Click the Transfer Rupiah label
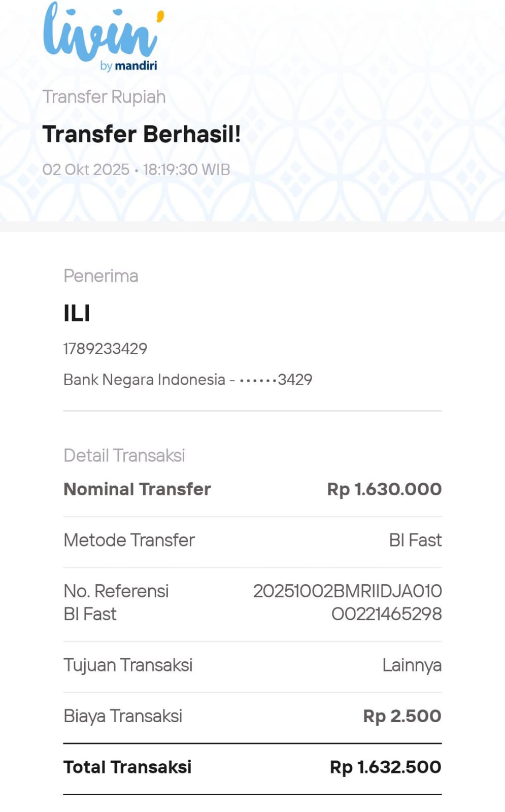505x812 pixels. [x=104, y=96]
